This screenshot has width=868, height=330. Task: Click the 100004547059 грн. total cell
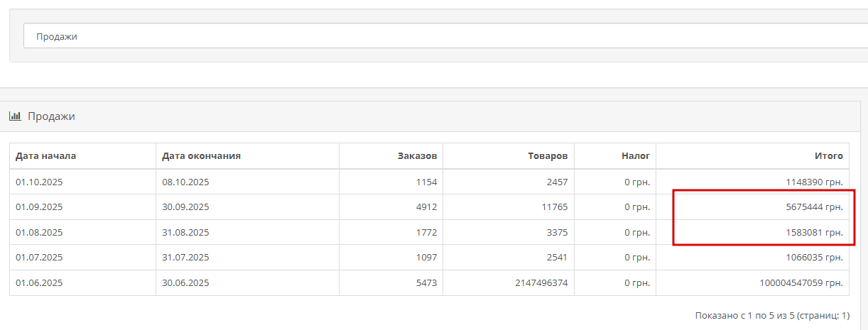click(x=801, y=283)
